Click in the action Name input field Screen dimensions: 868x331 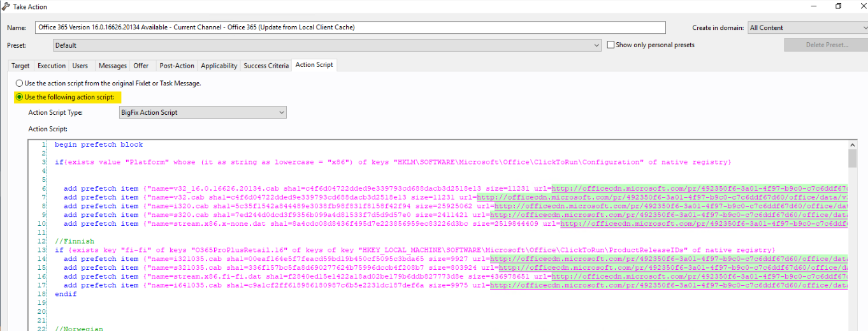point(351,27)
